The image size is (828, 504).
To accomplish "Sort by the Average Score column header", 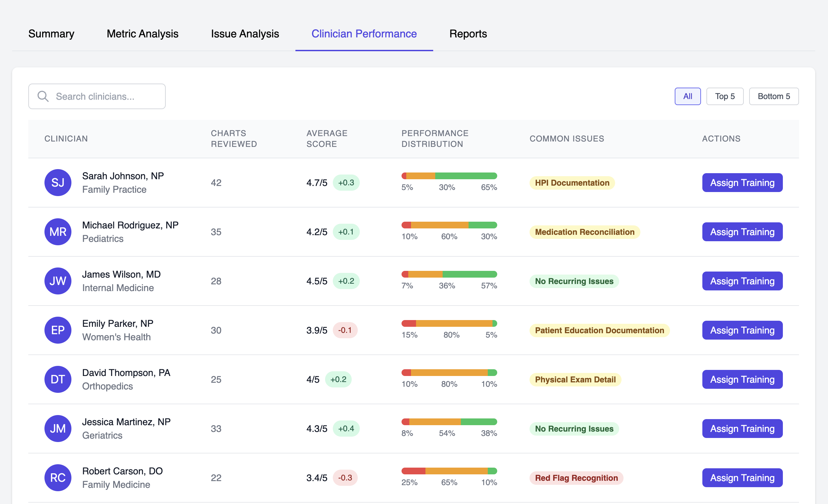I will click(x=326, y=138).
